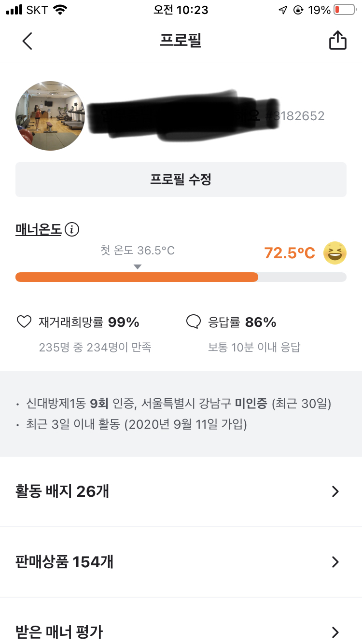Screen dimensions: 362x644
Task: Tap the heart icon beside 재거래희망률
Action: click(24, 322)
